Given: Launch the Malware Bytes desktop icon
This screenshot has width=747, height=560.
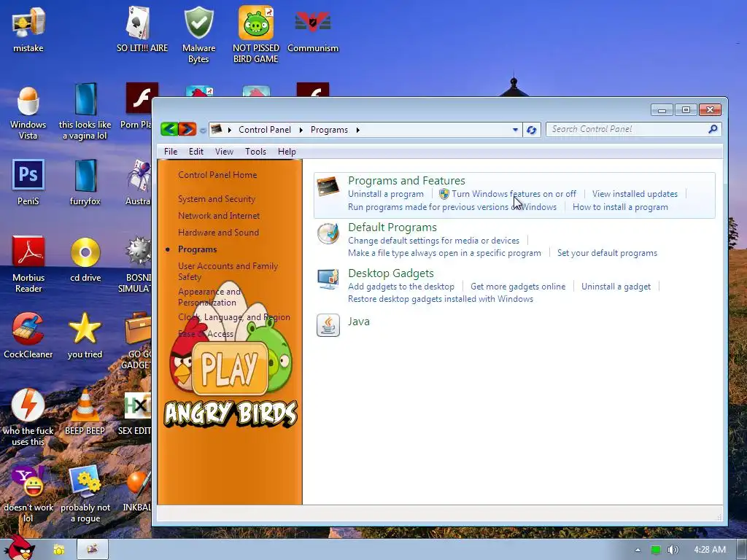Looking at the screenshot, I should 198,34.
